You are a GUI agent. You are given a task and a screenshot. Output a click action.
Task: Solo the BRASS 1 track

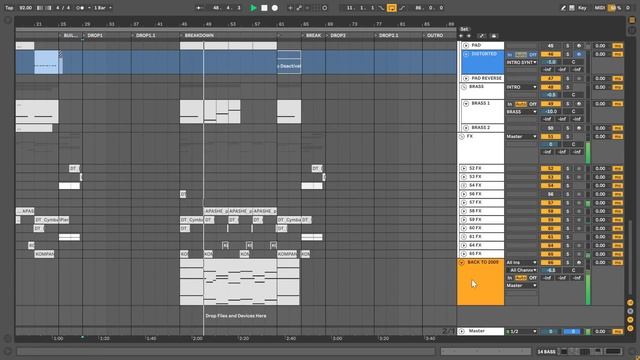[x=567, y=104]
